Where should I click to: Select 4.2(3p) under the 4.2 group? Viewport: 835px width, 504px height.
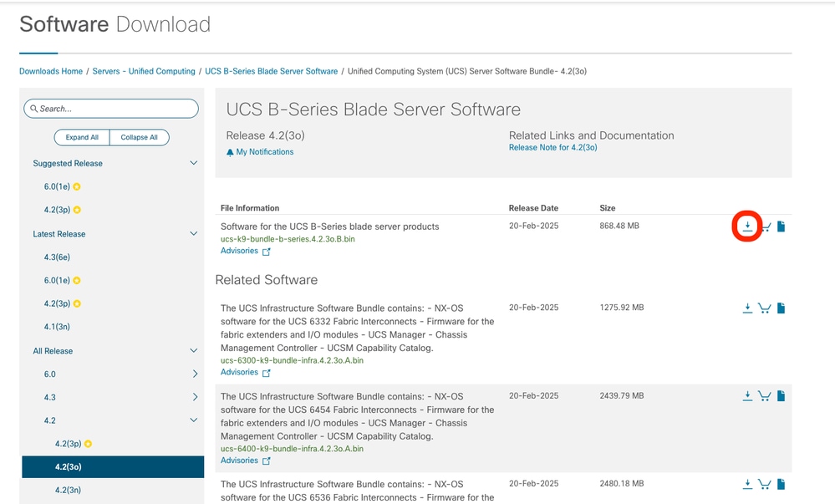tap(69, 444)
